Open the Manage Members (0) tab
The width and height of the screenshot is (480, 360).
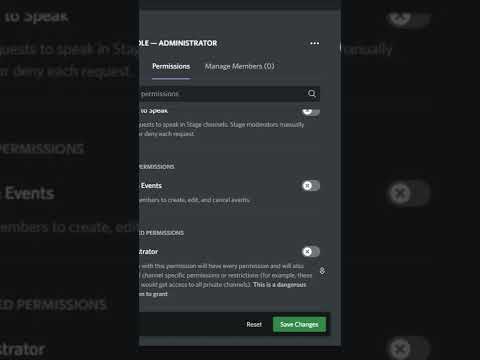click(x=239, y=66)
